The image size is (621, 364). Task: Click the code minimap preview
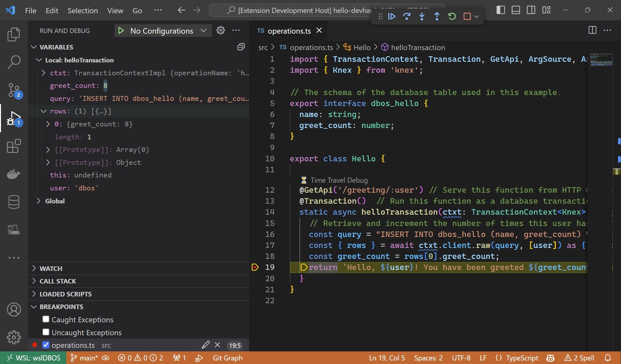pyautogui.click(x=601, y=60)
